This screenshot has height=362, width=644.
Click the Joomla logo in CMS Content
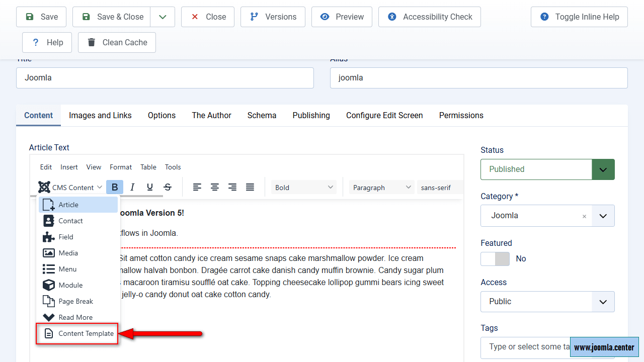coord(44,188)
